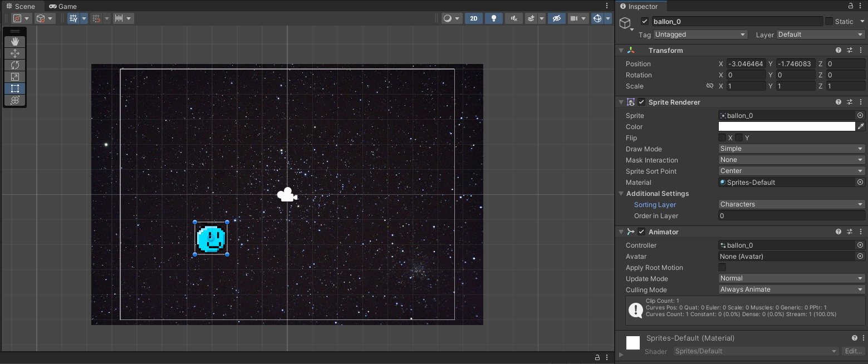
Task: Open object picker for Sprite field
Action: (x=860, y=115)
